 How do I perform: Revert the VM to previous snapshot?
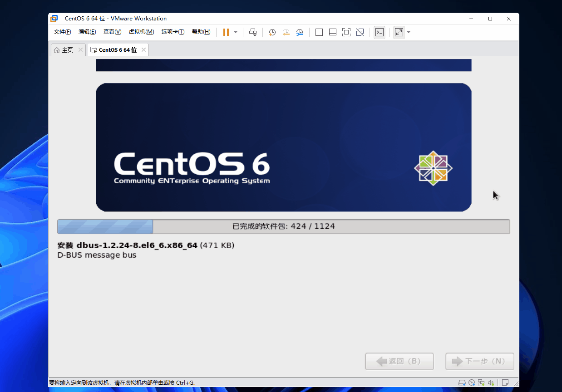pos(286,32)
